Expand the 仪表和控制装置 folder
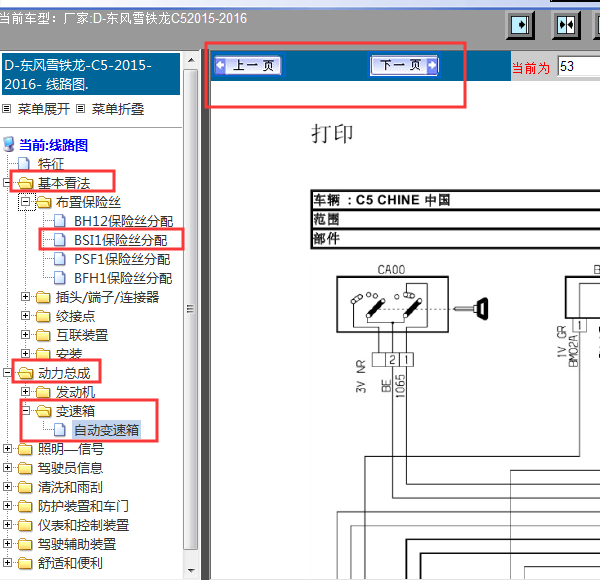Screen dimensions: 600x580 (7, 524)
